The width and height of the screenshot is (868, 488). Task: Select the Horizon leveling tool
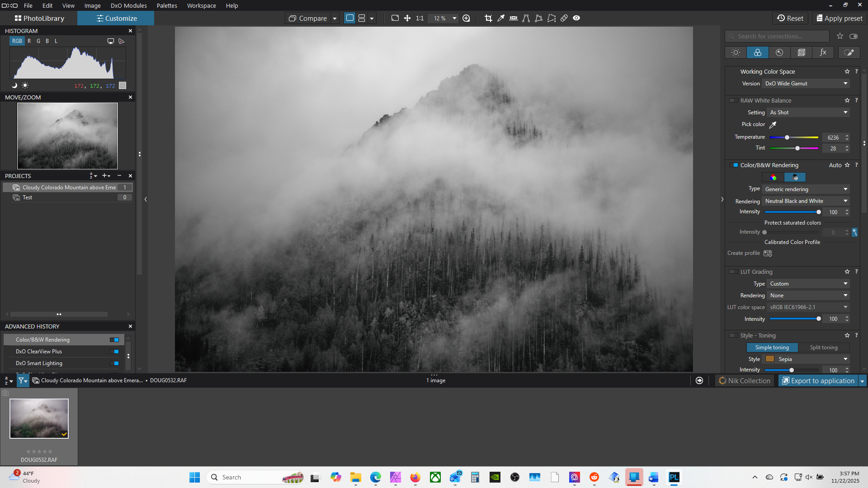pos(514,18)
